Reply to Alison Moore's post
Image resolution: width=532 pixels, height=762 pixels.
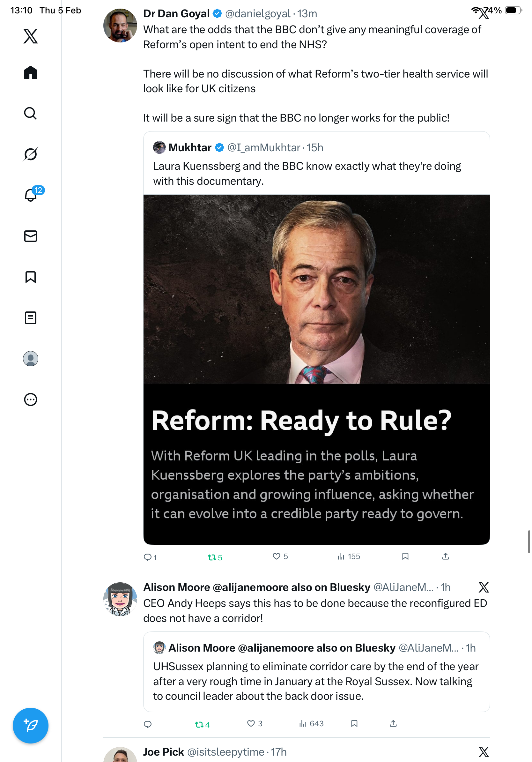click(x=148, y=724)
